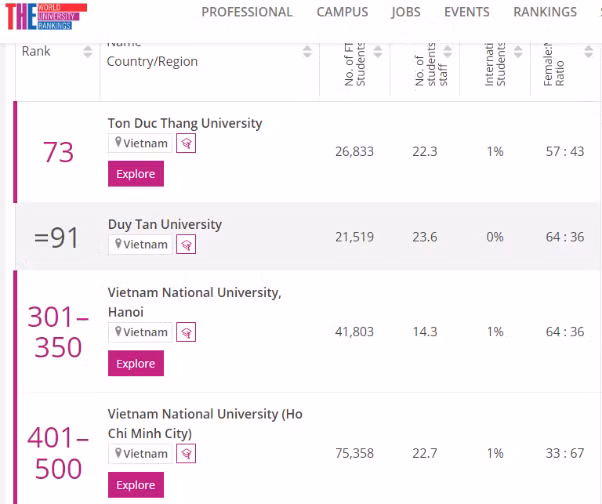Viewport: 602px width, 504px height.
Task: Click the Vietnam location tag under Duy Tan University
Action: click(141, 244)
